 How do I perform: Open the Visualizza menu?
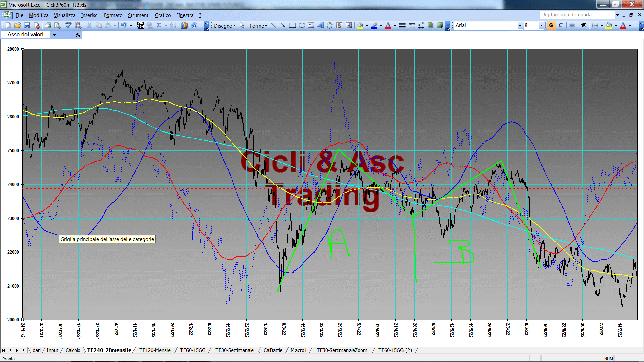(x=65, y=15)
